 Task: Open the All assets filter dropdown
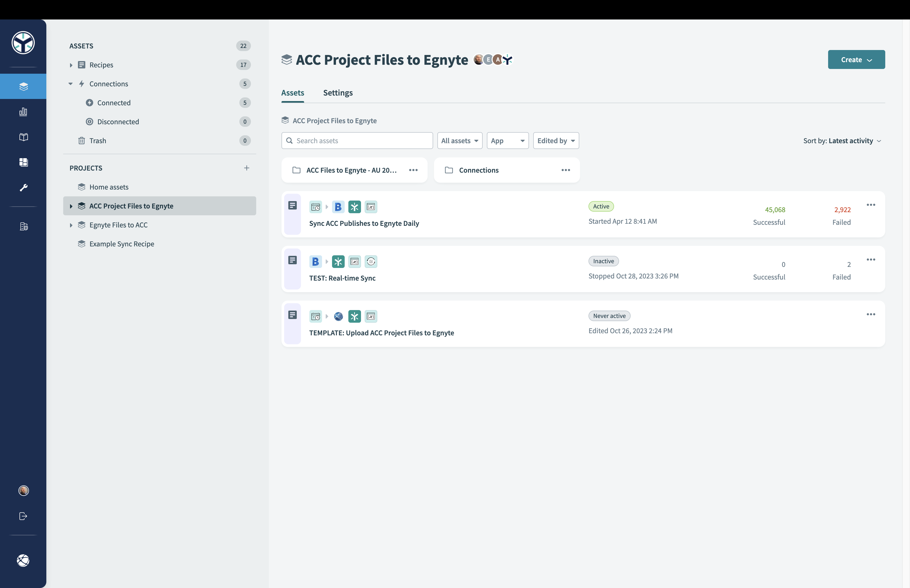click(x=459, y=141)
